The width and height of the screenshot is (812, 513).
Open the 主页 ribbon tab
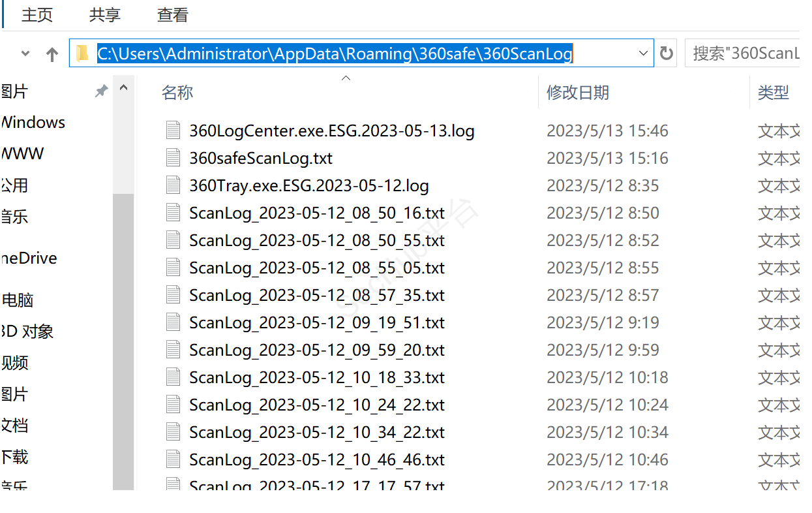(37, 16)
